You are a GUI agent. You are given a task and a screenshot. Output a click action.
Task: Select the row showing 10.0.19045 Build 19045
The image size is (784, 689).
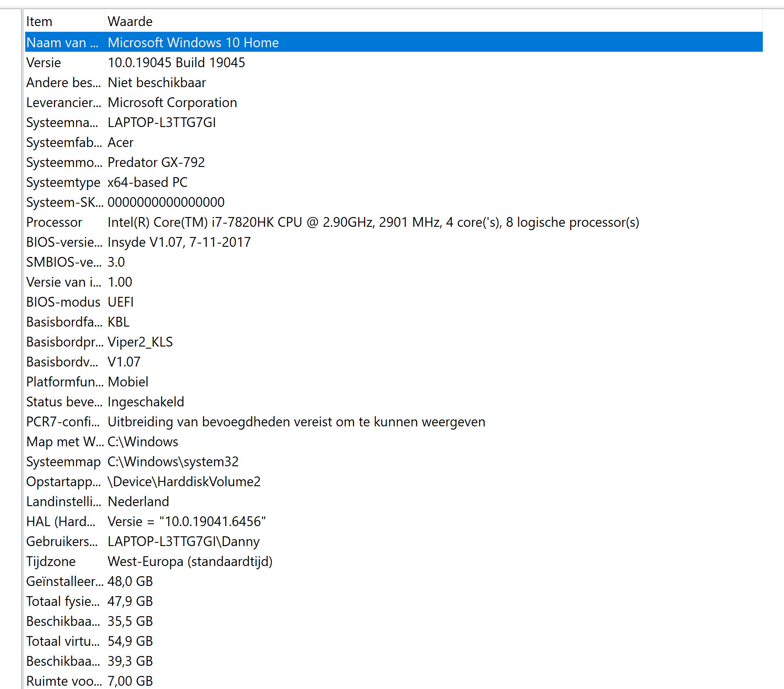[x=394, y=62]
